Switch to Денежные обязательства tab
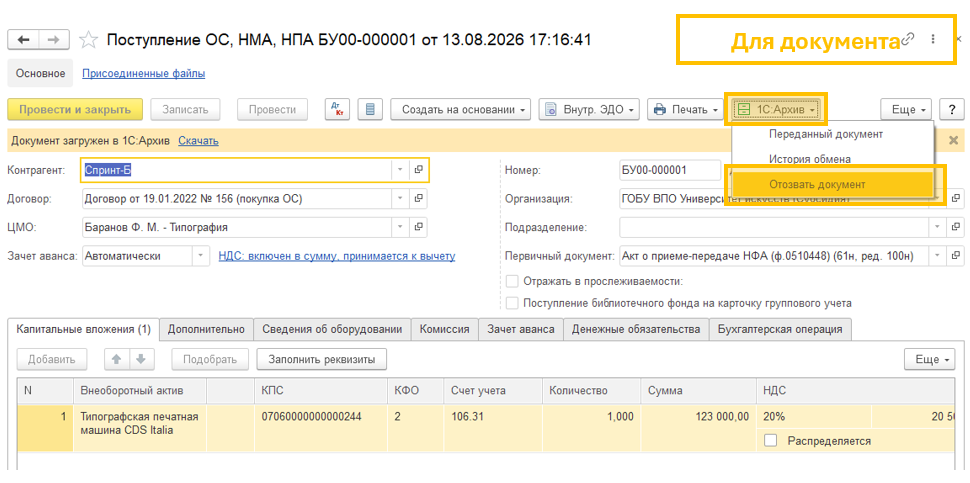This screenshot has width=970, height=483. 636,329
